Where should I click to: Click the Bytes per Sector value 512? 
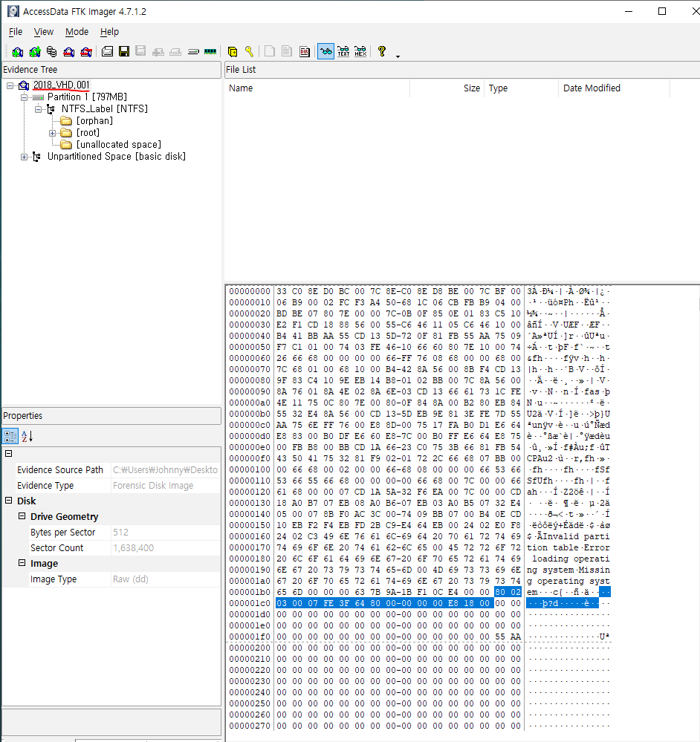(120, 533)
